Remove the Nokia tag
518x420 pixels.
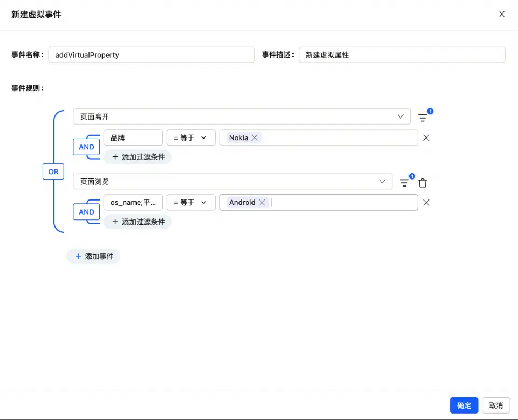point(255,138)
